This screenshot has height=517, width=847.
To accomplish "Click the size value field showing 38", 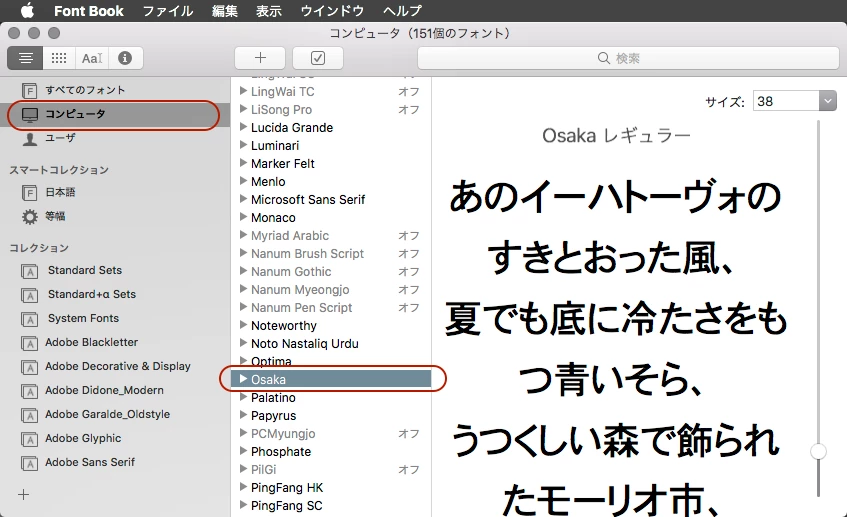I will 786,101.
